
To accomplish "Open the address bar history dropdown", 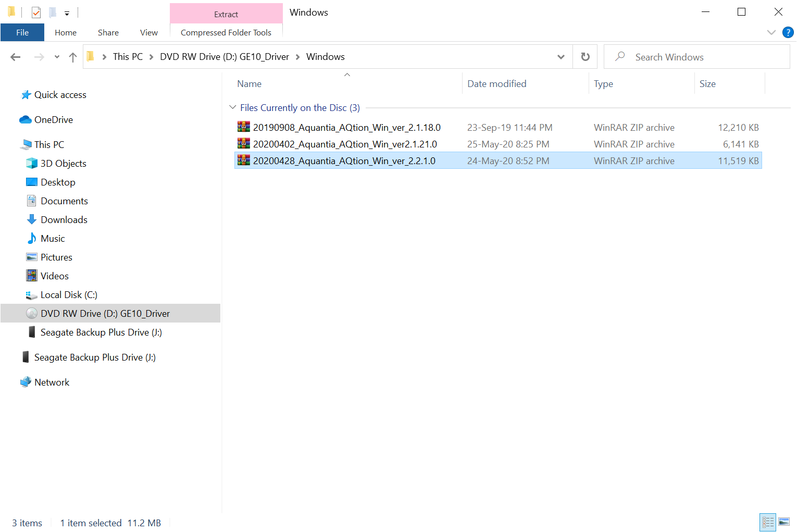I will [561, 57].
